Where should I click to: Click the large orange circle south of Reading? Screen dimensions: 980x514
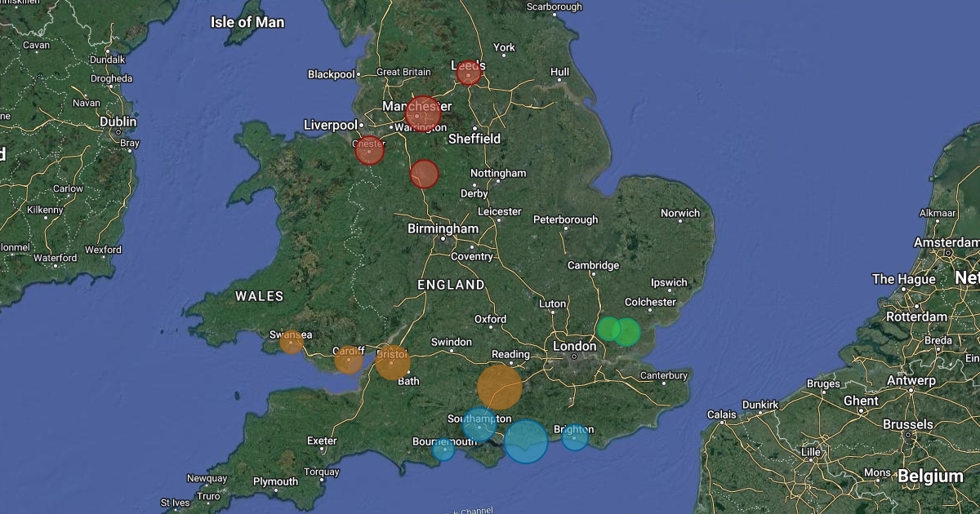[500, 387]
